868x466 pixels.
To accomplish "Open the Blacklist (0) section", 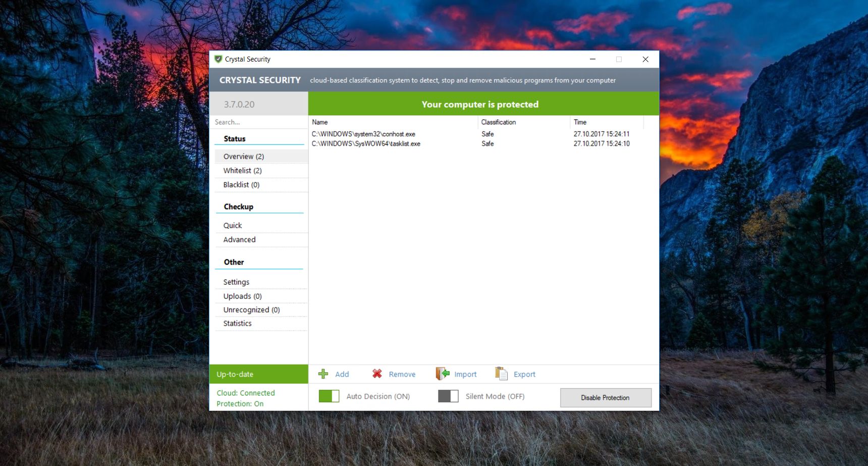I will pos(261,185).
